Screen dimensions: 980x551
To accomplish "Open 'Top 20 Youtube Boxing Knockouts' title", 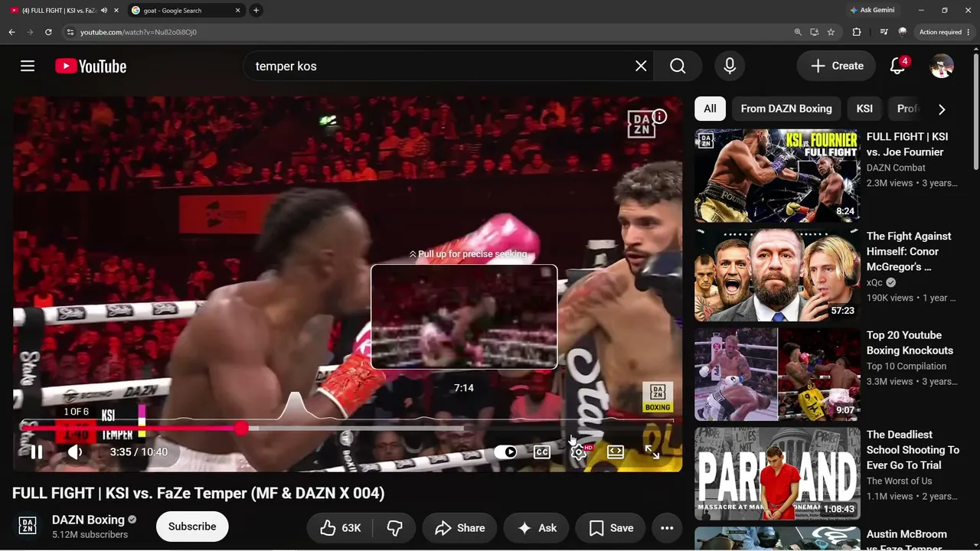I will [910, 343].
